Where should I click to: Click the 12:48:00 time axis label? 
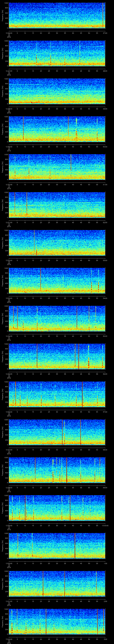[x=9, y=109]
